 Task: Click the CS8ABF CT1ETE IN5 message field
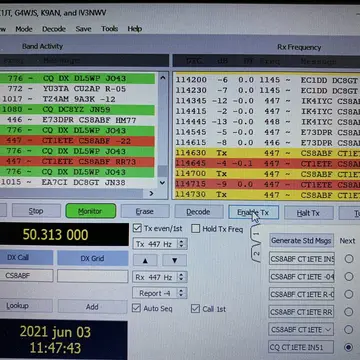(x=302, y=259)
